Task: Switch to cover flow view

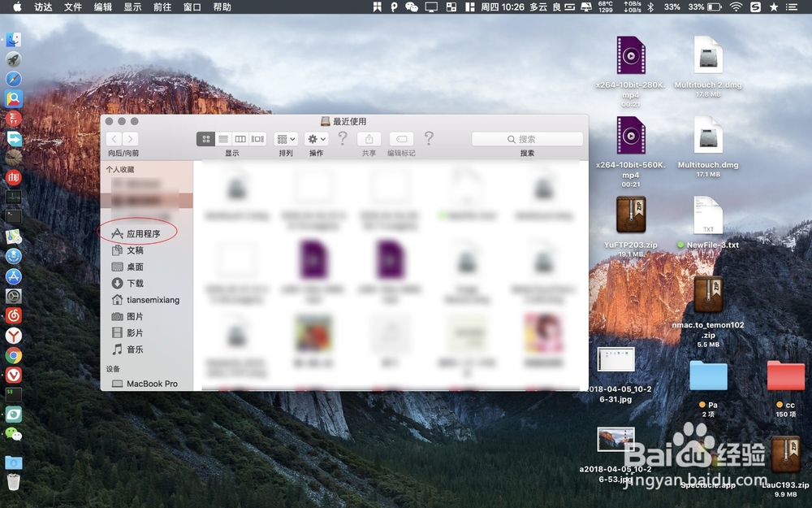Action: click(256, 138)
